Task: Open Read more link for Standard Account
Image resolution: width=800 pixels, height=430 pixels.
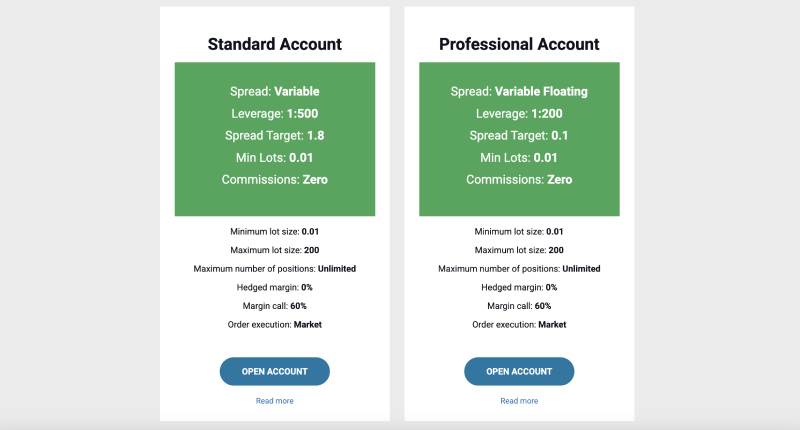Action: 274,401
